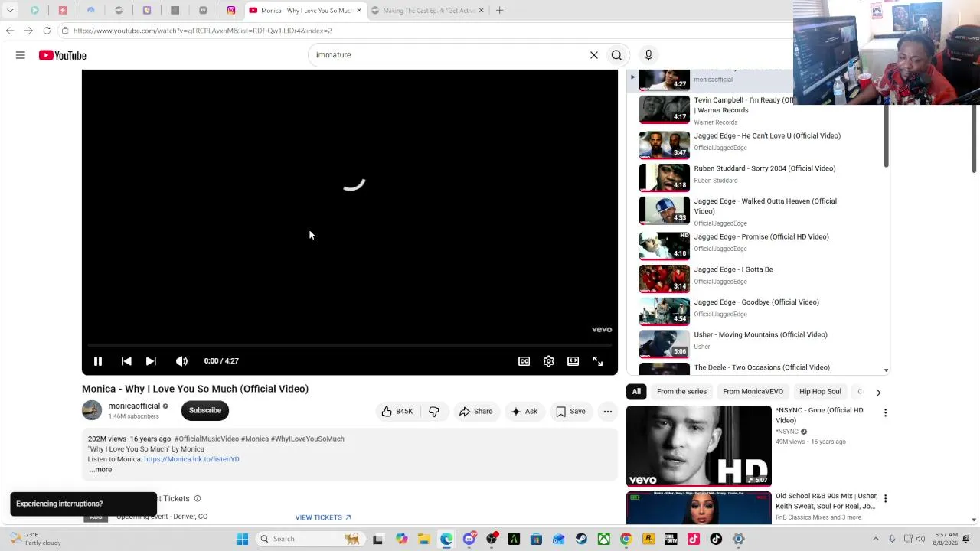This screenshot has width=980, height=551.
Task: Click the video progress bar
Action: click(350, 346)
